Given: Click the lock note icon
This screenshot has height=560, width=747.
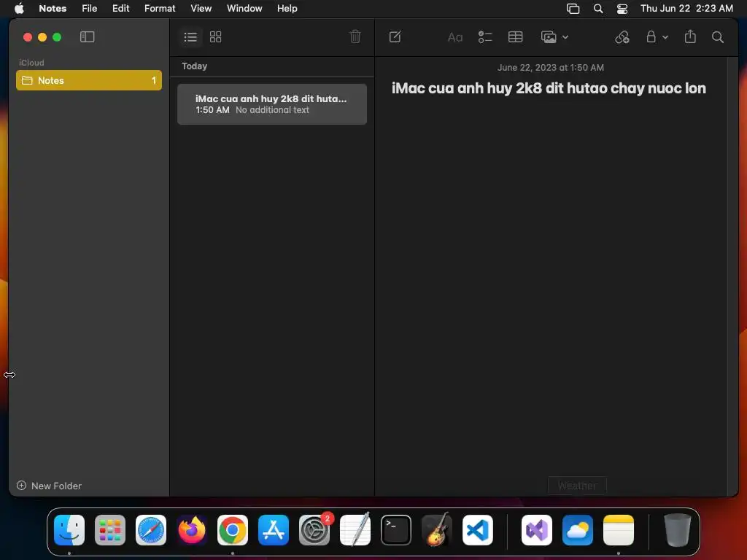Looking at the screenshot, I should (x=651, y=36).
